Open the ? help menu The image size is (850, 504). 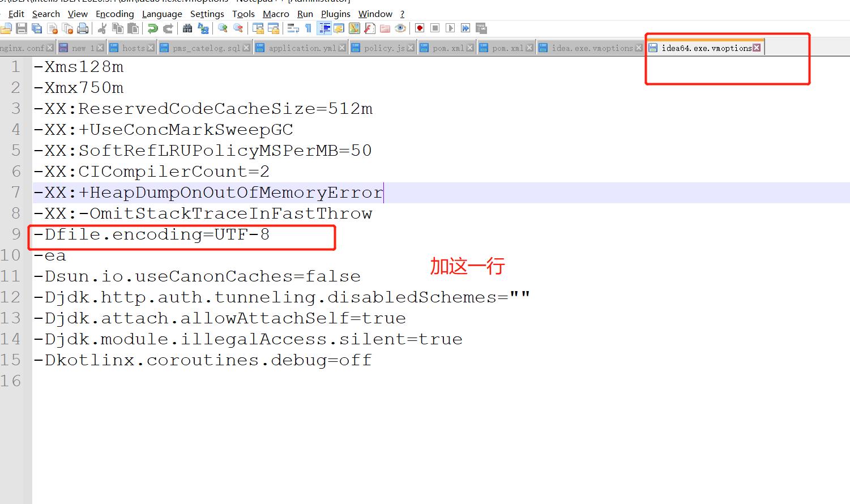pyautogui.click(x=403, y=14)
